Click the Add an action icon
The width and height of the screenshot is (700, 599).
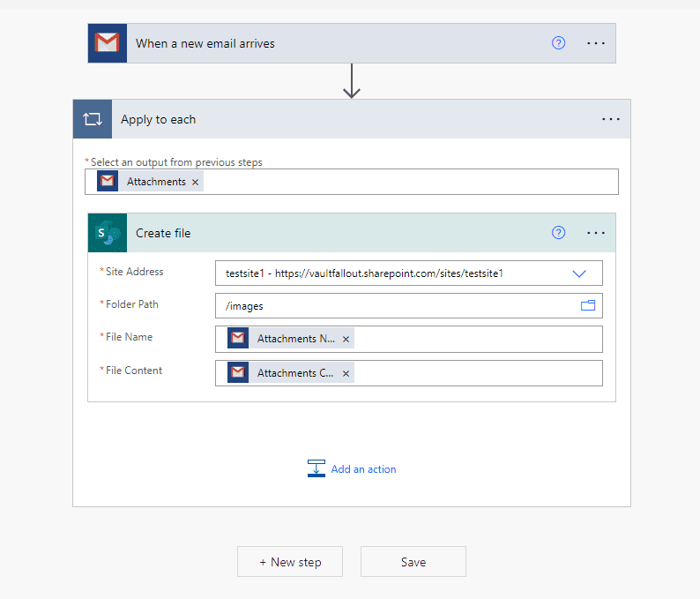(316, 469)
